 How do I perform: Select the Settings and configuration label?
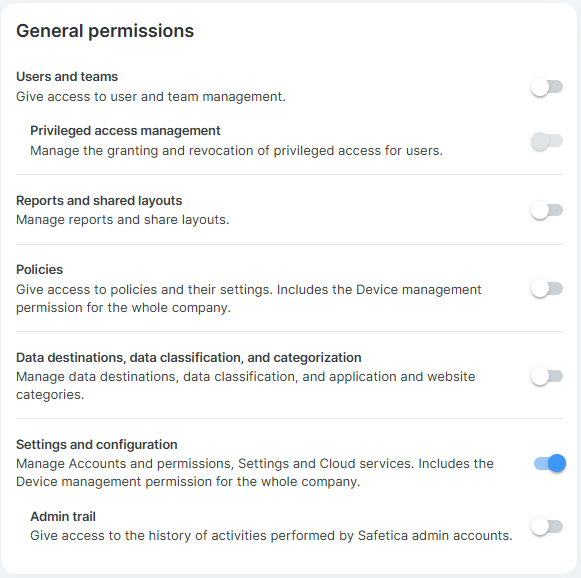click(x=97, y=445)
